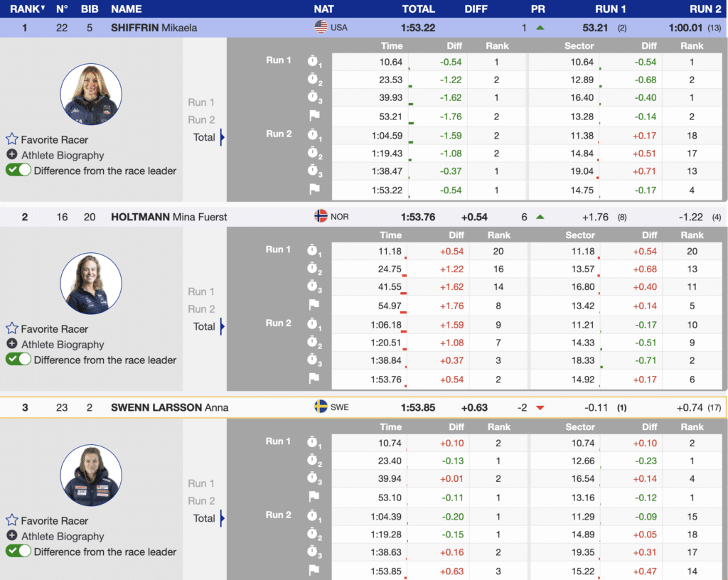Click plus icon for Shiffrin's Athlete Biography
The width and height of the screenshot is (728, 580).
click(x=12, y=155)
